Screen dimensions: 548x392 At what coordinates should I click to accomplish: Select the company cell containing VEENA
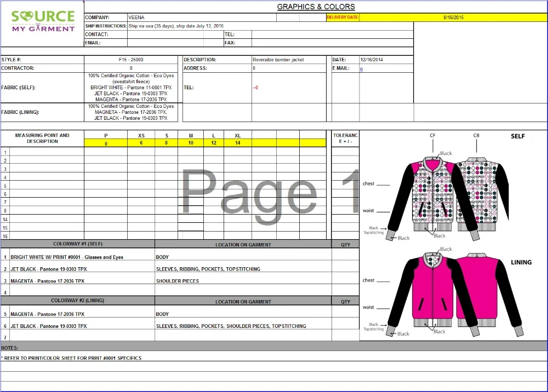coord(202,18)
